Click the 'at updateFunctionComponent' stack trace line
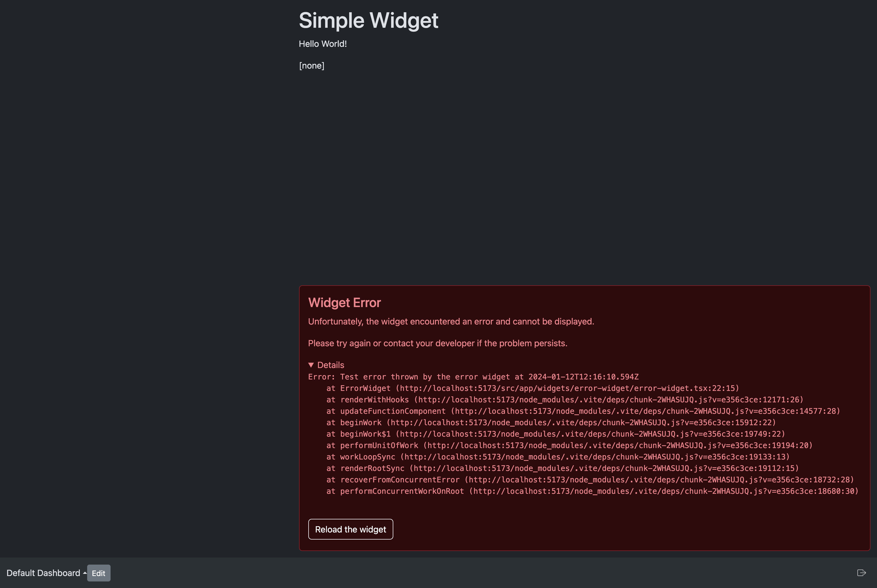 (583, 411)
